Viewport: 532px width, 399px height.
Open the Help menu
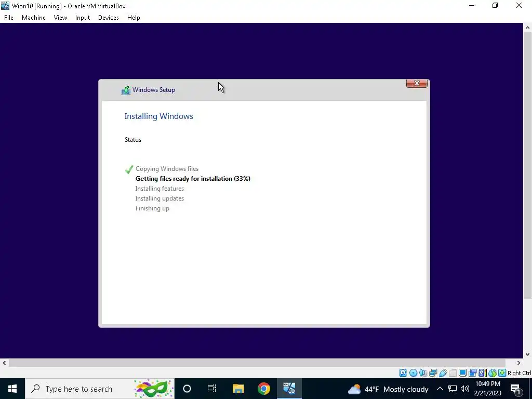pyautogui.click(x=134, y=18)
